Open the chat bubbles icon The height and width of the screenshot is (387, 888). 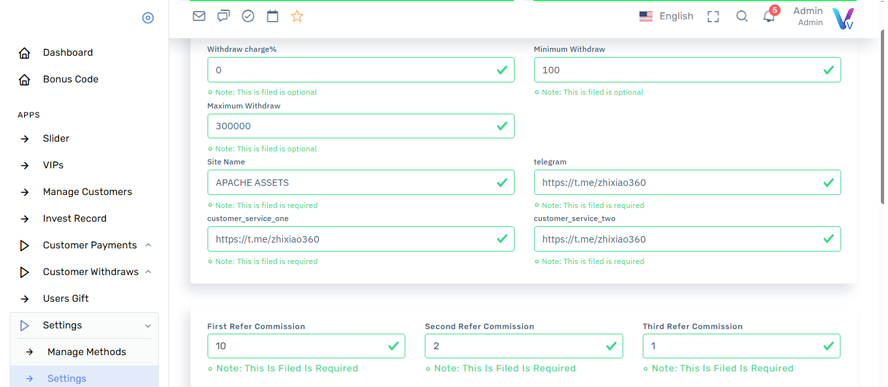pyautogui.click(x=224, y=16)
